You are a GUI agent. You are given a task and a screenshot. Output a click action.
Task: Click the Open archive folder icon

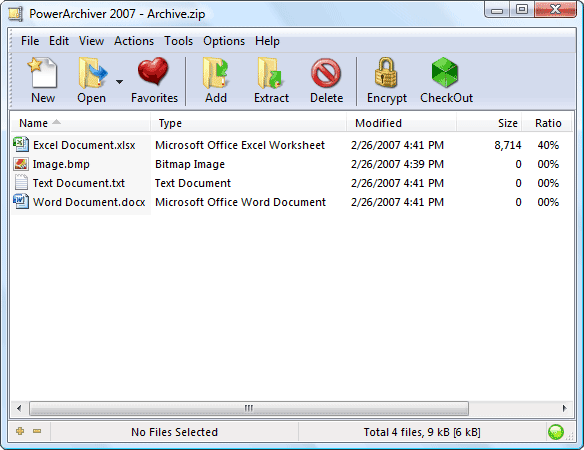pyautogui.click(x=92, y=73)
